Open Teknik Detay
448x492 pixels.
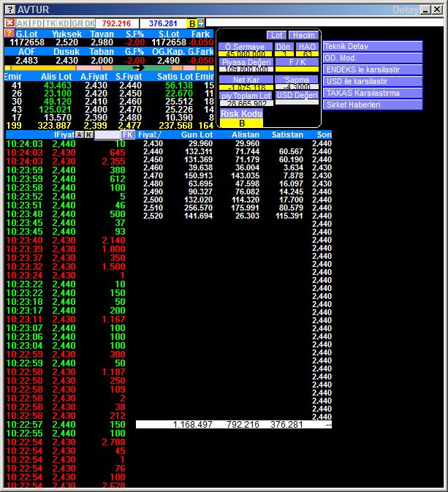(373, 46)
